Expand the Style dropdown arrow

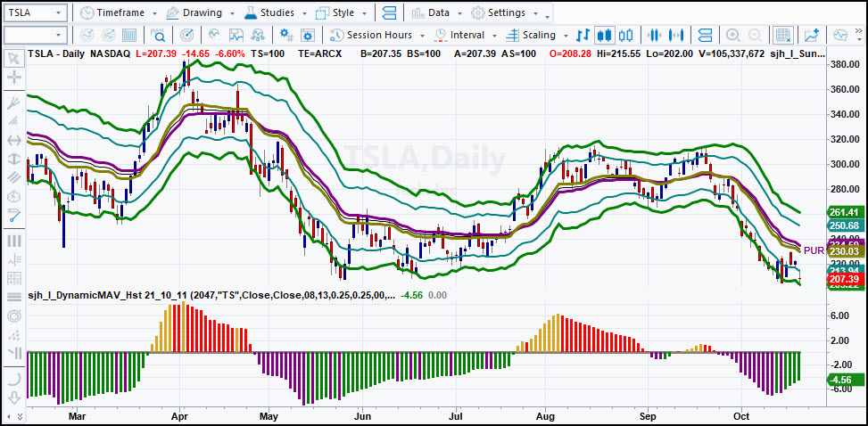click(364, 12)
